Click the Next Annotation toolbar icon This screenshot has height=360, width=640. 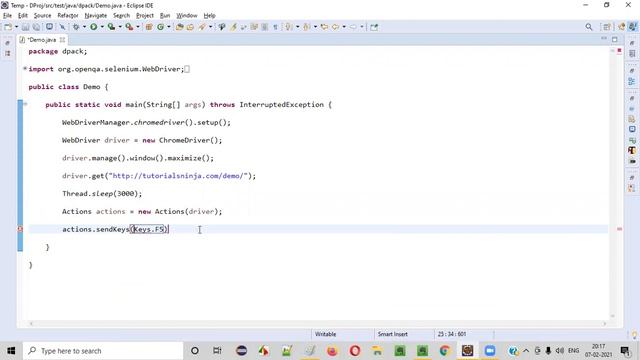click(x=289, y=27)
